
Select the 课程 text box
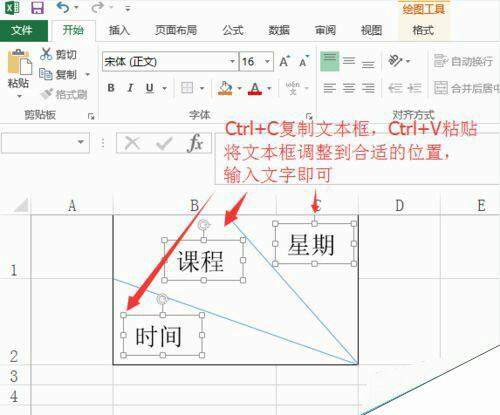coord(203,260)
